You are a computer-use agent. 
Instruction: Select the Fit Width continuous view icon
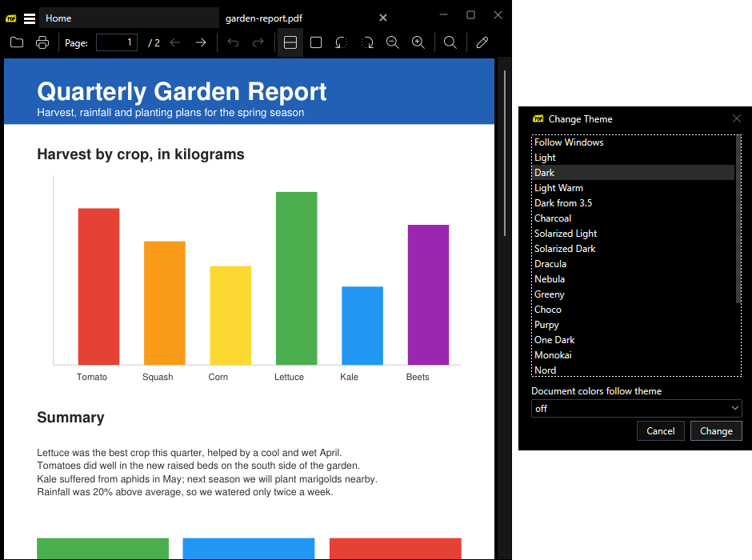tap(290, 42)
